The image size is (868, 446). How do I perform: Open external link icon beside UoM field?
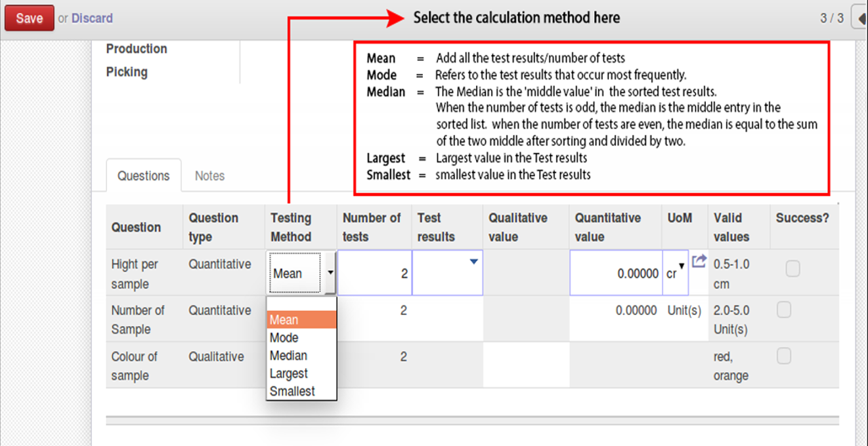click(699, 261)
